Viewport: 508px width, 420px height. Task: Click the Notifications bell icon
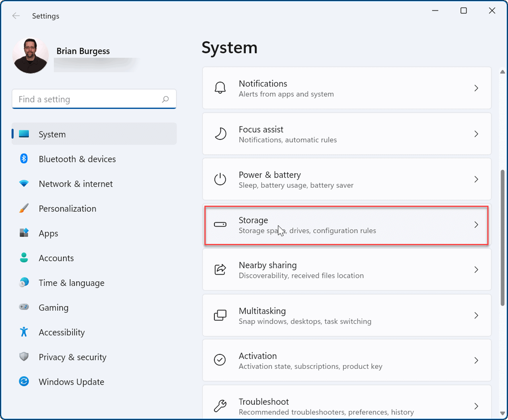pos(220,88)
